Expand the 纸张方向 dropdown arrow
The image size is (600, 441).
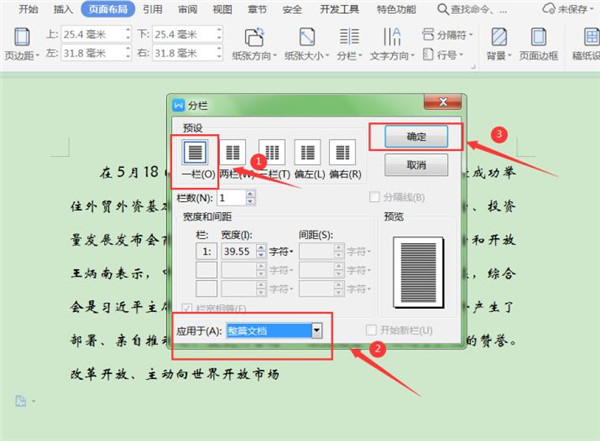point(275,56)
